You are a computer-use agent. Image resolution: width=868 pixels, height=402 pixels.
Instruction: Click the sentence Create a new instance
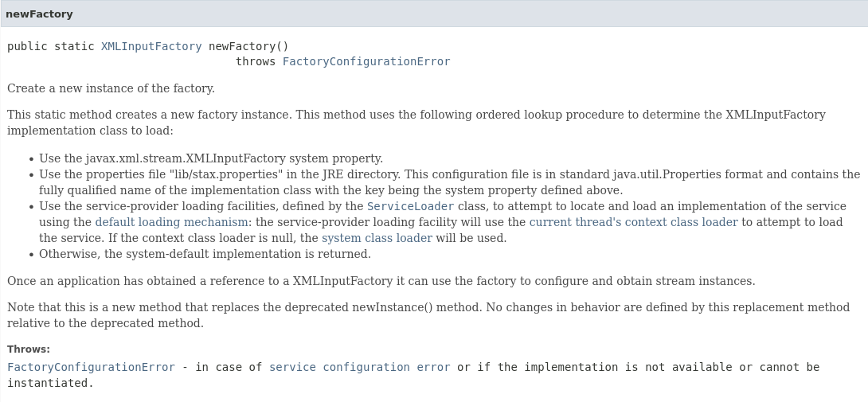click(111, 88)
